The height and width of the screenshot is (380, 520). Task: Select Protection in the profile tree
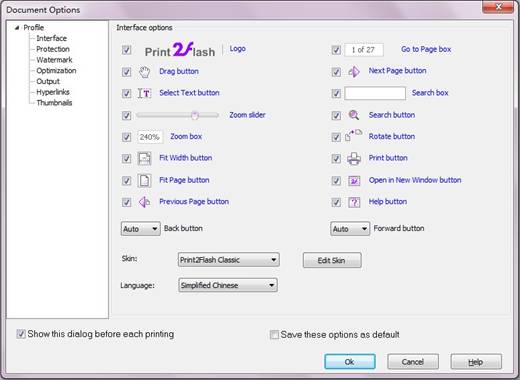53,49
